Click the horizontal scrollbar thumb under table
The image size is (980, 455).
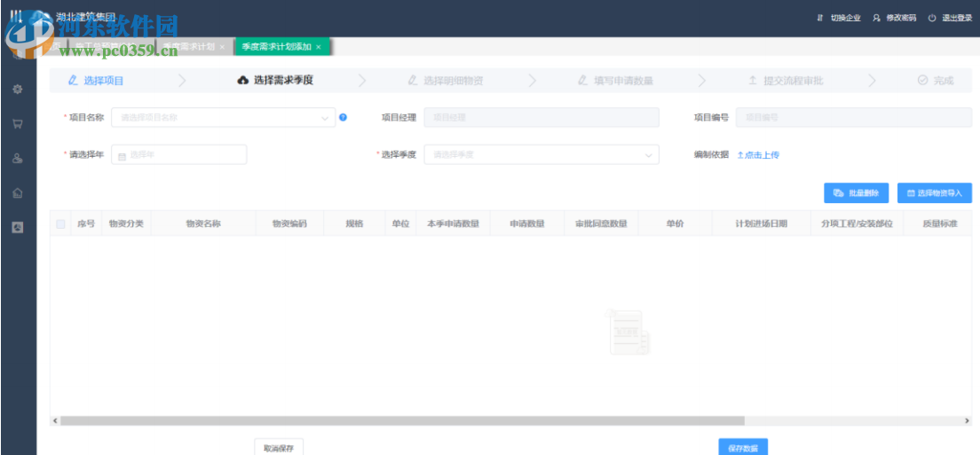[x=402, y=420]
